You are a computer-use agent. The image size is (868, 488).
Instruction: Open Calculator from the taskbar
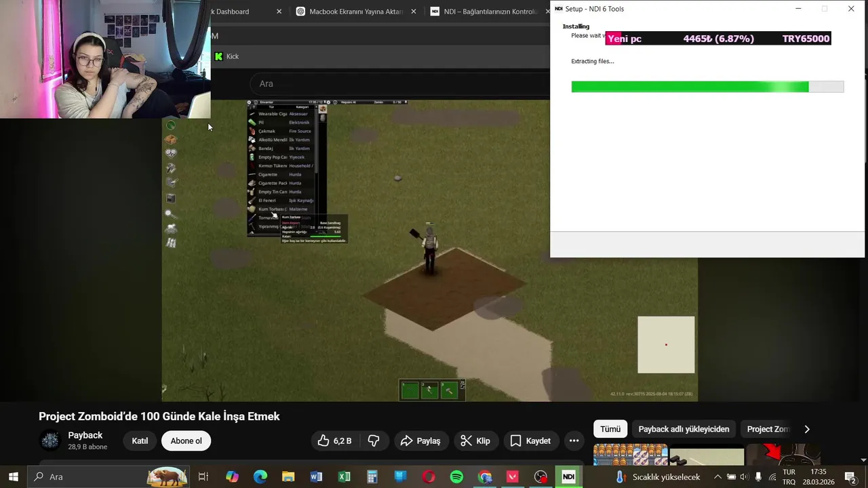pyautogui.click(x=372, y=476)
